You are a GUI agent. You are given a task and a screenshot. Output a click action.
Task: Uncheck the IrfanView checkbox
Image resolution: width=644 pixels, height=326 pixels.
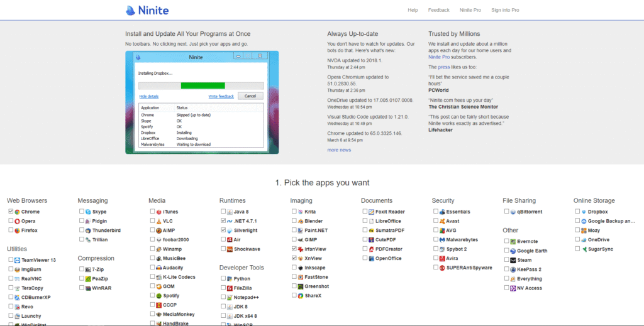pyautogui.click(x=294, y=249)
